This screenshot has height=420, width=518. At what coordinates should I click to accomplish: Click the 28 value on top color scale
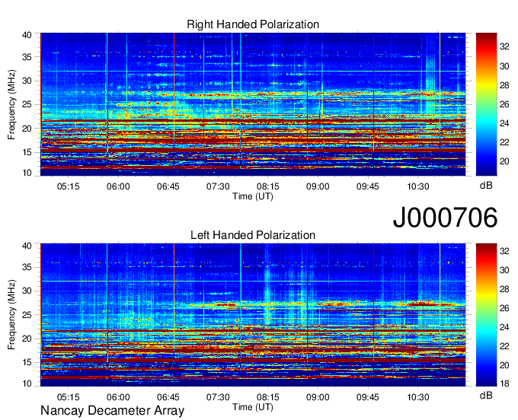pyautogui.click(x=504, y=85)
